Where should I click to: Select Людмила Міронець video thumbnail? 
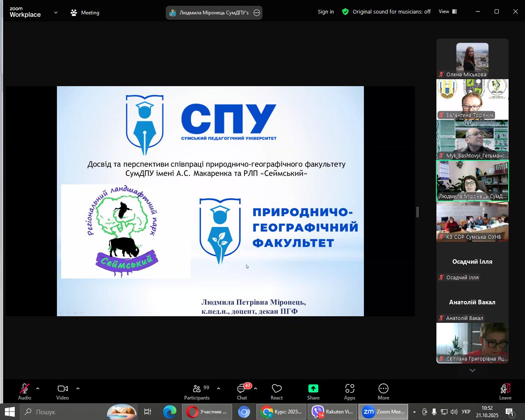[472, 180]
